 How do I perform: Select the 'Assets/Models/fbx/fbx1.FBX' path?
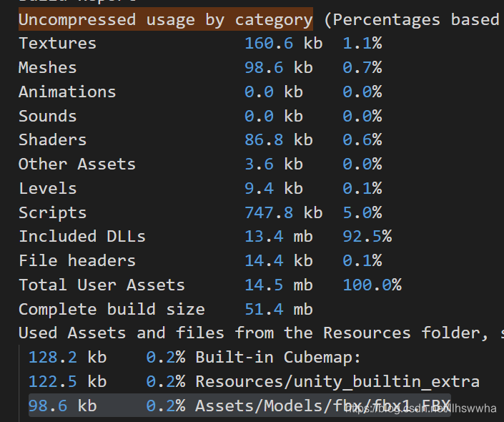coord(322,406)
